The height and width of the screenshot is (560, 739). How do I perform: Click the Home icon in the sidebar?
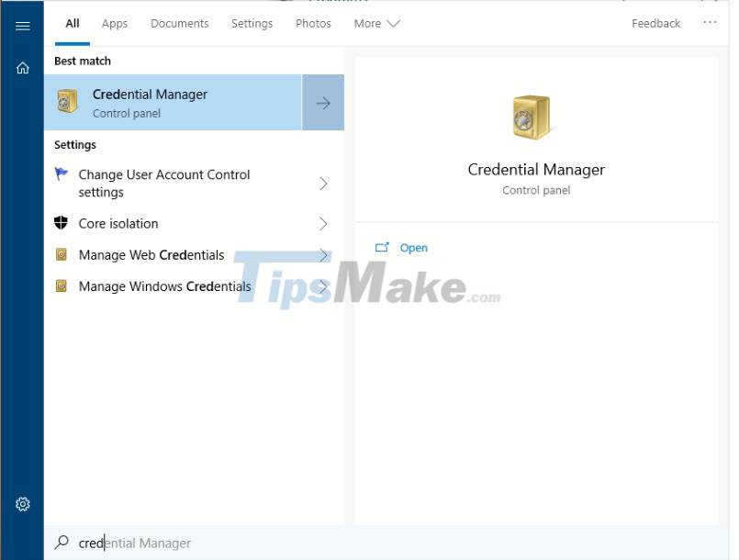click(23, 68)
